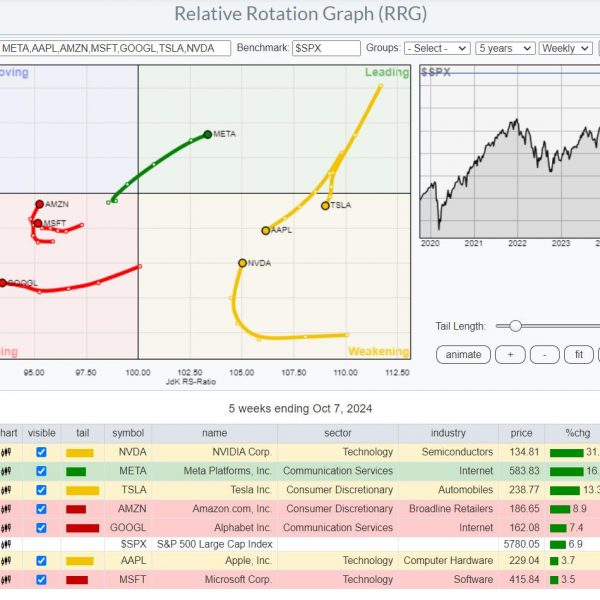Screen dimensions: 600x600
Task: Click TSLA yellow tail color swatch
Action: click(x=83, y=491)
